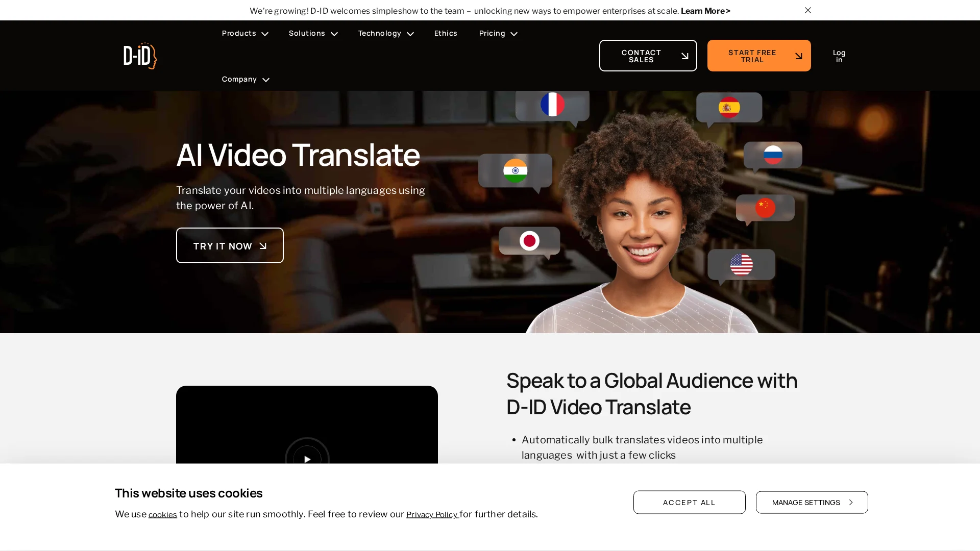Screen dimensions: 980x551
Task: Accept all cookies
Action: pos(689,503)
